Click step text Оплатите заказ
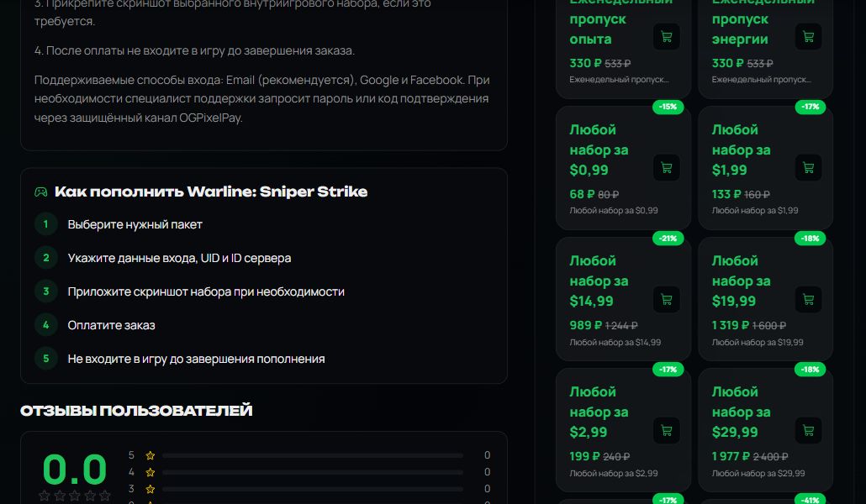This screenshot has height=504, width=866. [x=112, y=326]
